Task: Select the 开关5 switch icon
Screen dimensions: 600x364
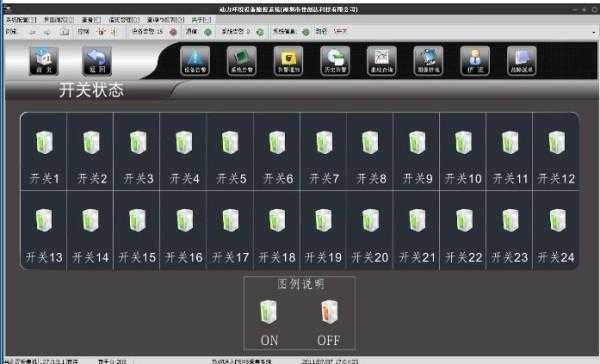Action: (230, 142)
